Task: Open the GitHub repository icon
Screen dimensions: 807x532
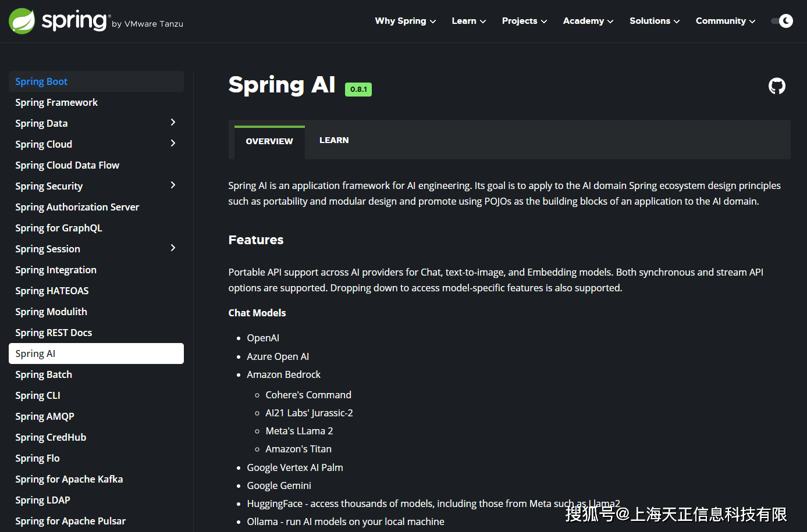Action: pos(777,86)
